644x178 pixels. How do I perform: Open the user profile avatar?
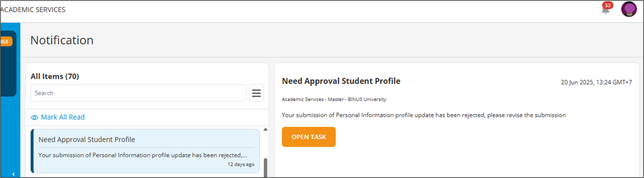click(x=629, y=9)
